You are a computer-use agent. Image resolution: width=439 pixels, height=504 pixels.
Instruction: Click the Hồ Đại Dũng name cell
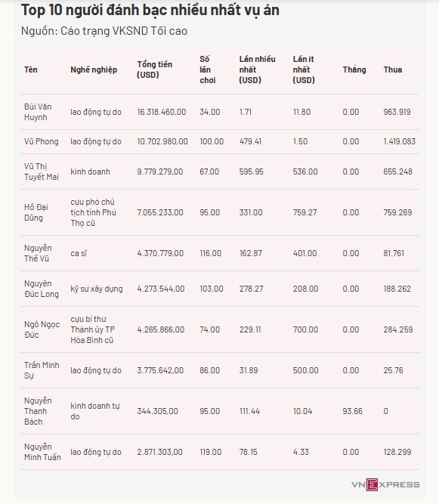coord(36,212)
